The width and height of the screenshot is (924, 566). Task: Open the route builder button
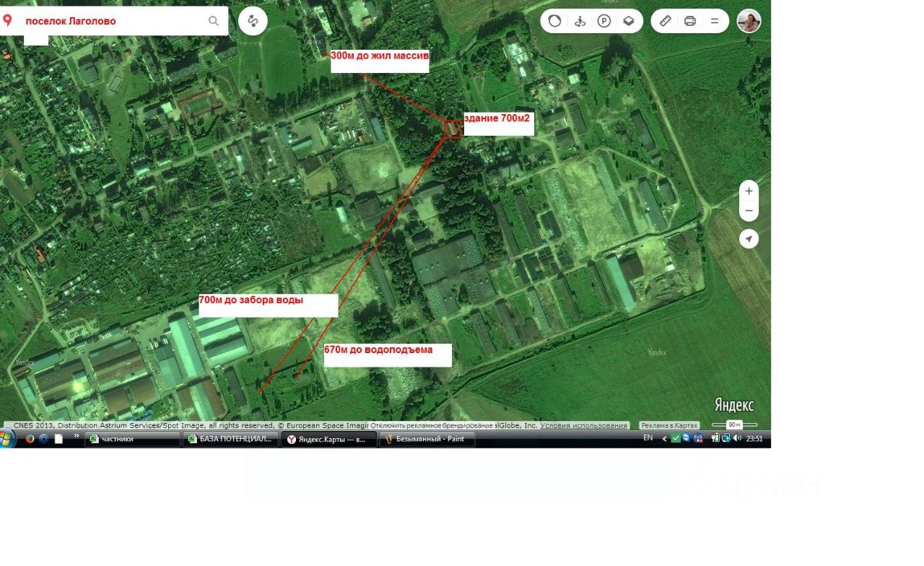click(253, 21)
